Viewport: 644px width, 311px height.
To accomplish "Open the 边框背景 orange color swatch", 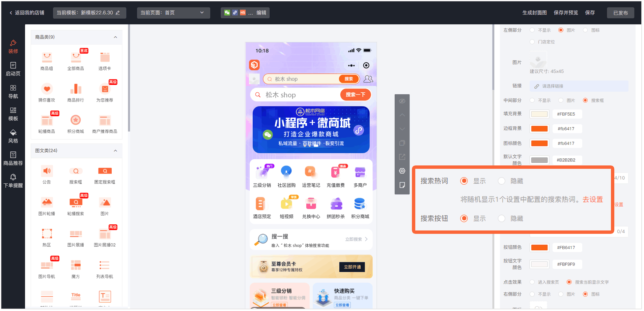I will click(x=539, y=129).
